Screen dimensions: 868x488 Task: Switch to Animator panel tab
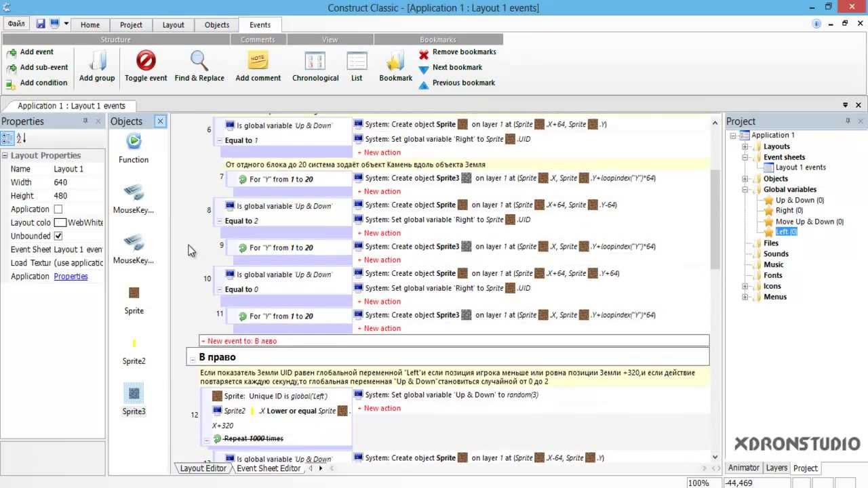point(744,468)
